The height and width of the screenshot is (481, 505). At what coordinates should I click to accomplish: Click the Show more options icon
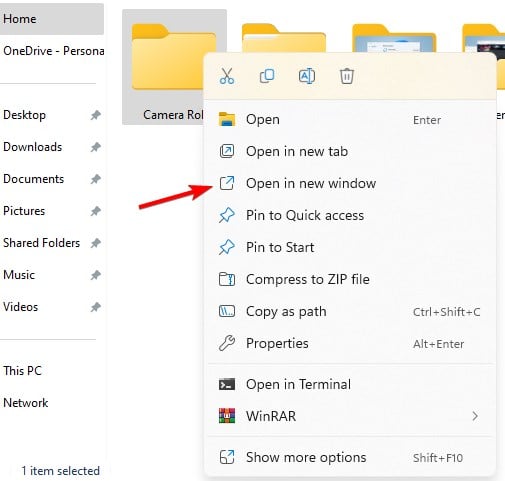(227, 457)
